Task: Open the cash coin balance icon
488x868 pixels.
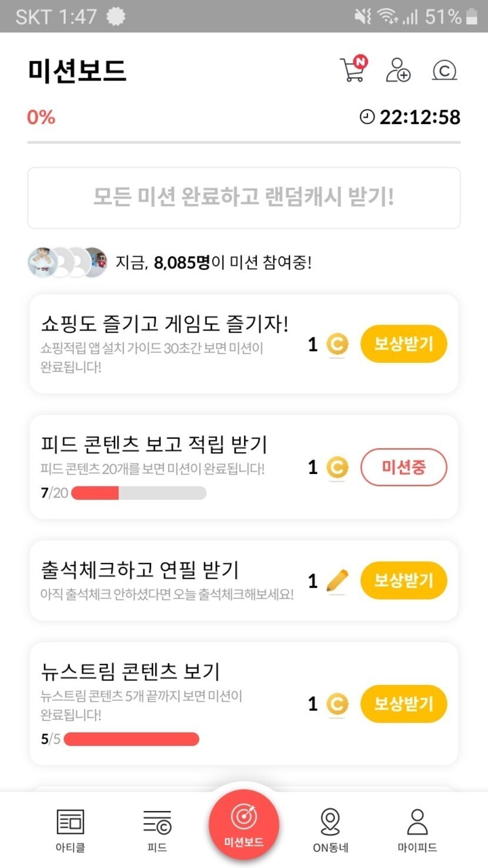Action: (x=444, y=71)
